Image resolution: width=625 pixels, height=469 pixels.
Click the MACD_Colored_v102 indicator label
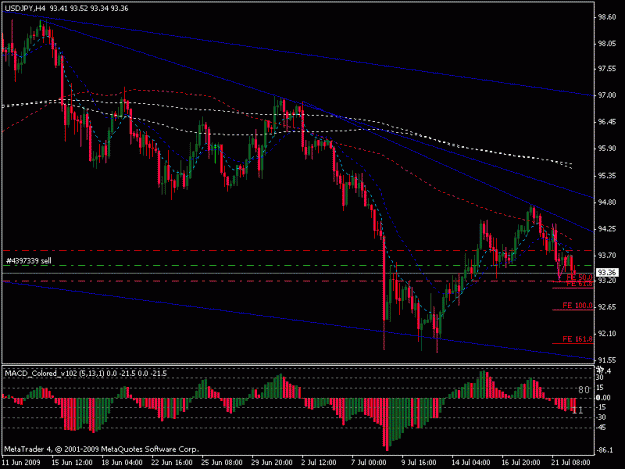click(85, 373)
